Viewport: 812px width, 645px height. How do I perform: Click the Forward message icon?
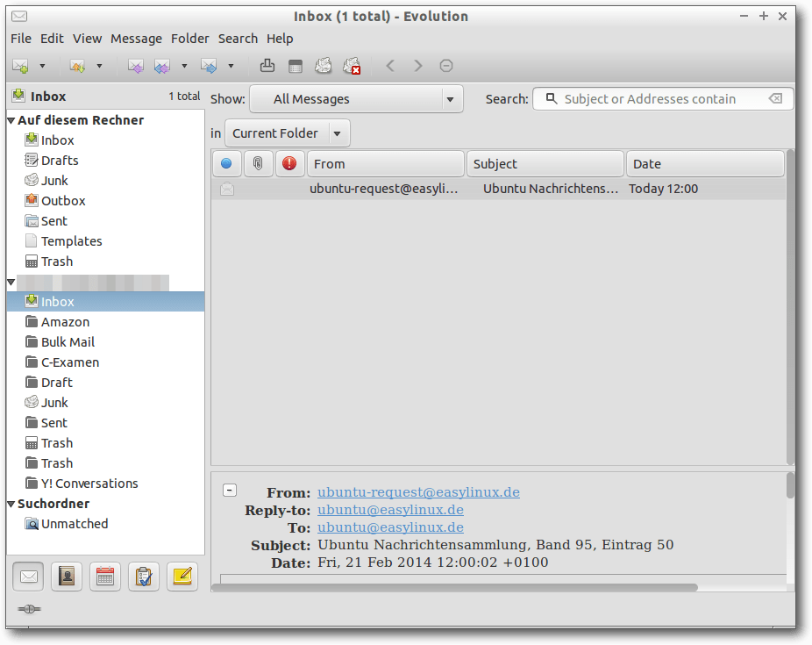point(209,66)
